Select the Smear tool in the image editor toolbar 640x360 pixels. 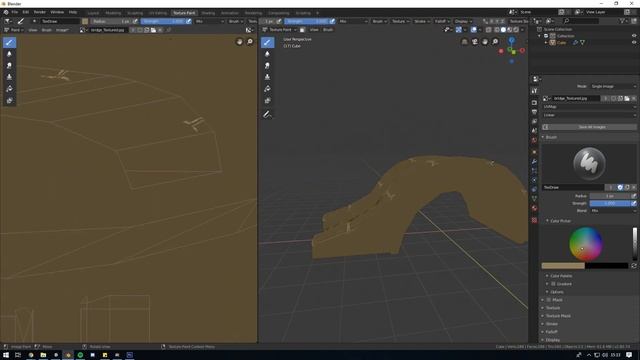pyautogui.click(x=9, y=65)
